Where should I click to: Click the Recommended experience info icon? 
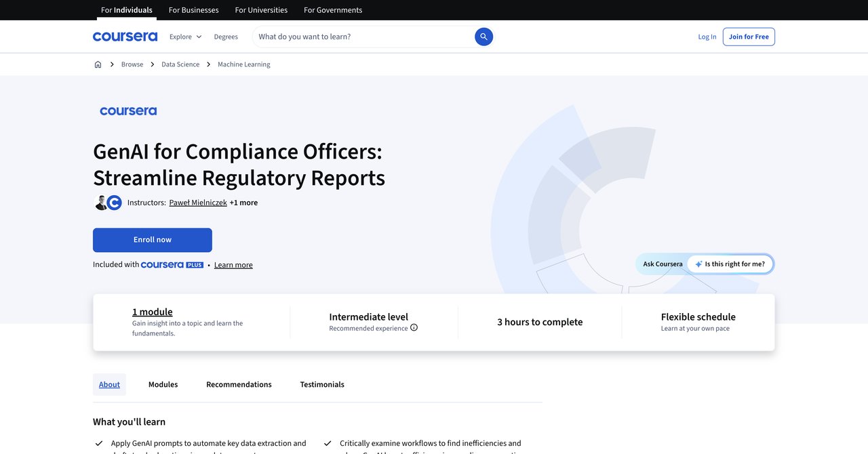414,328
